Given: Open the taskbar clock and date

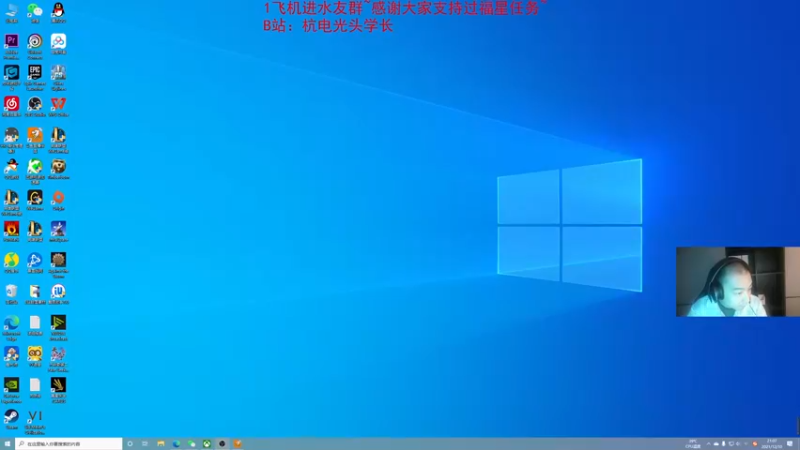Looking at the screenshot, I should (771, 444).
